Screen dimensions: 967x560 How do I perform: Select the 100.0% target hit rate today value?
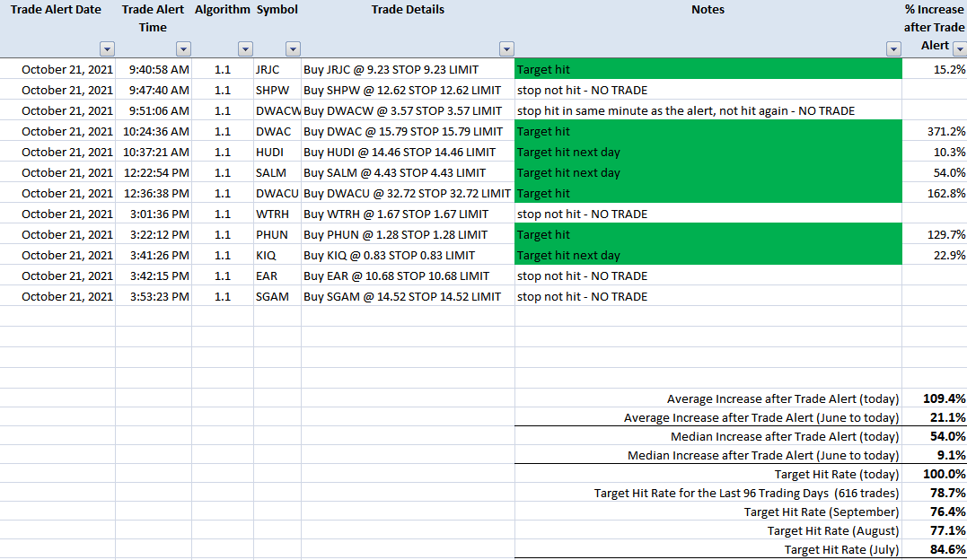935,474
